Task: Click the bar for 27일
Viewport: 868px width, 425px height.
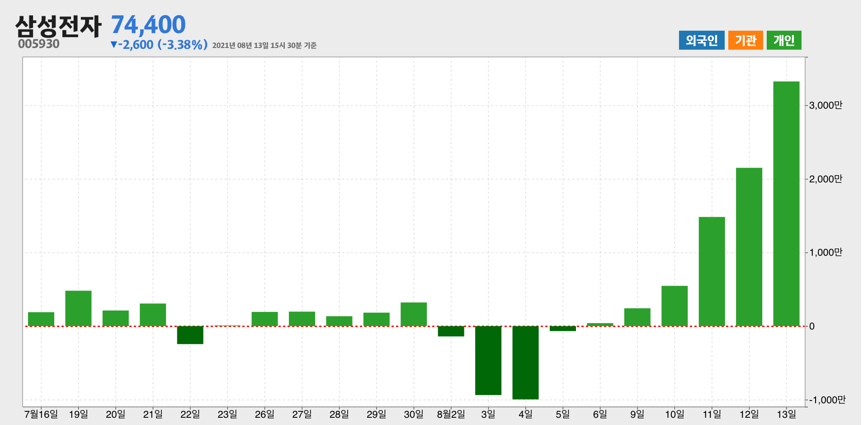Action: [302, 319]
